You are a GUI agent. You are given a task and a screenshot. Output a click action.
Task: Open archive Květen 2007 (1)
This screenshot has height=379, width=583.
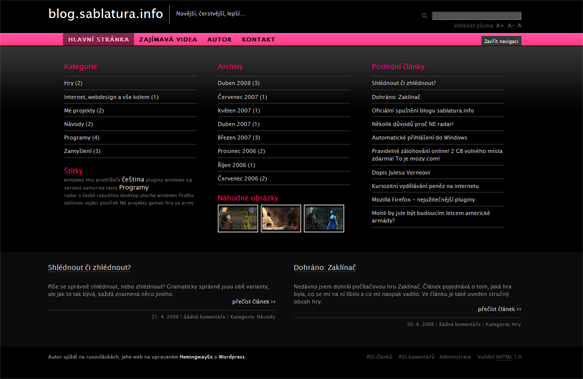[x=239, y=110]
